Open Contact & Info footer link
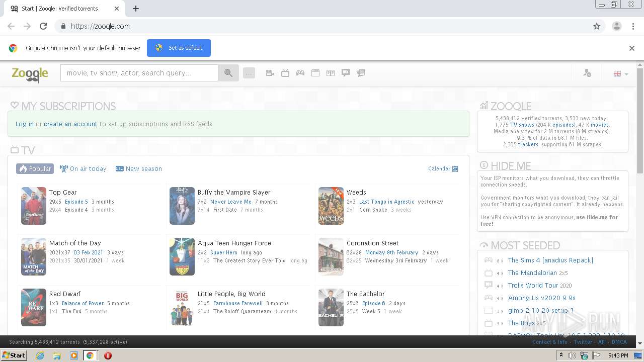 (x=550, y=342)
